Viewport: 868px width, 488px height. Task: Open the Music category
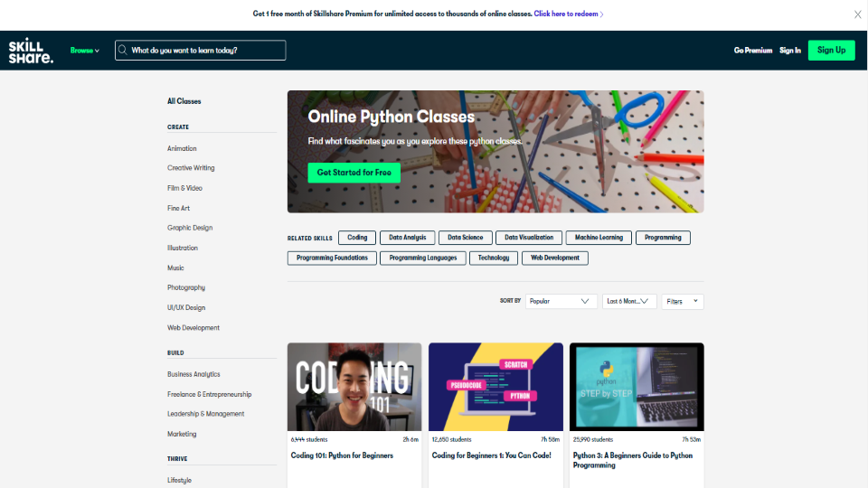click(175, 267)
